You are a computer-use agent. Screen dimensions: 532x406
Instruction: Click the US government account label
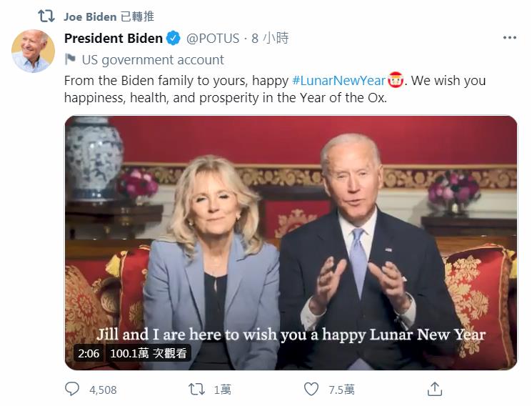pyautogui.click(x=153, y=60)
